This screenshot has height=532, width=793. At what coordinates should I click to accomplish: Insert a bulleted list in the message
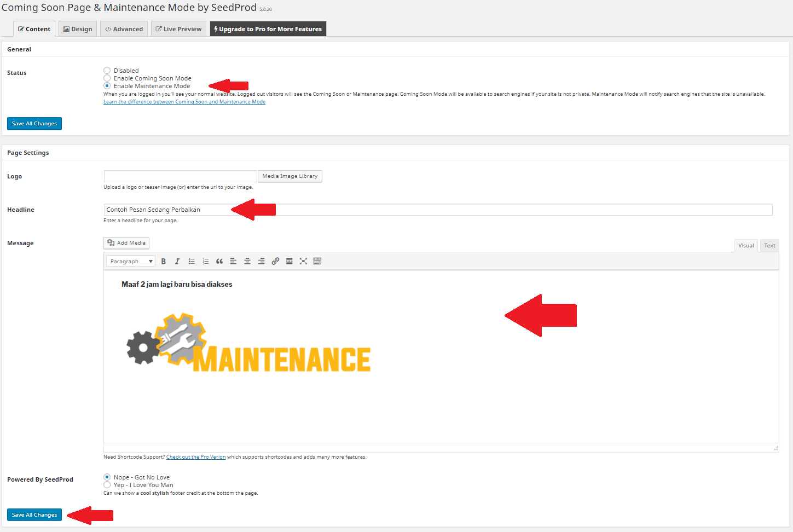(191, 261)
